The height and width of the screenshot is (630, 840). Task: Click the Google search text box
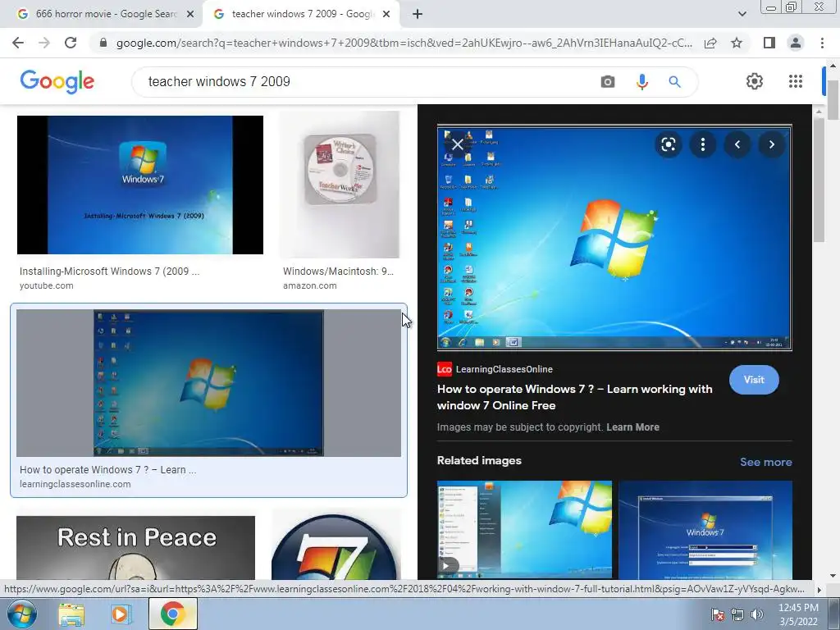[370, 81]
